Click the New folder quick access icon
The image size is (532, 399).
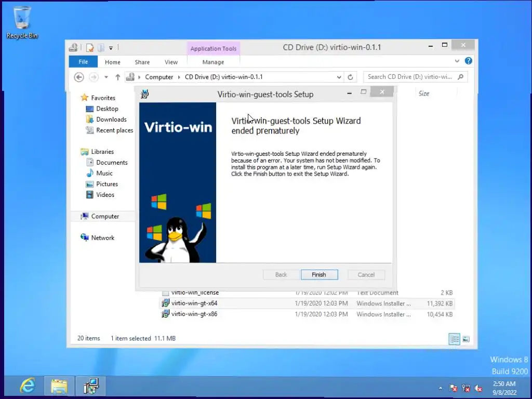101,48
